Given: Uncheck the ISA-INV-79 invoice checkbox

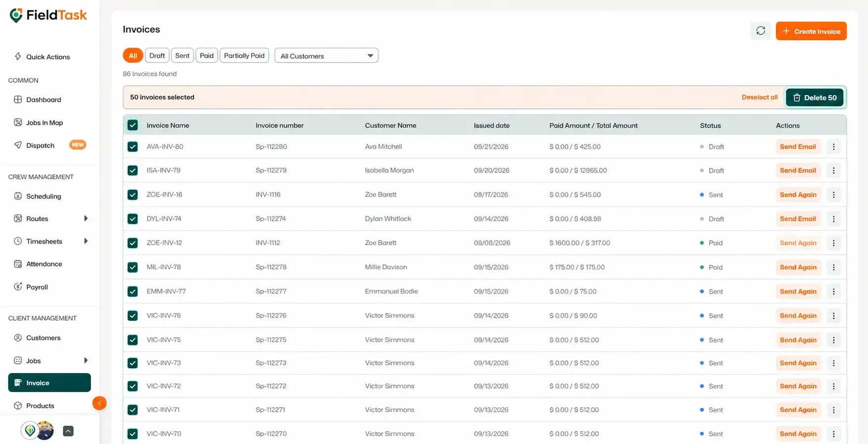Looking at the screenshot, I should pyautogui.click(x=133, y=170).
